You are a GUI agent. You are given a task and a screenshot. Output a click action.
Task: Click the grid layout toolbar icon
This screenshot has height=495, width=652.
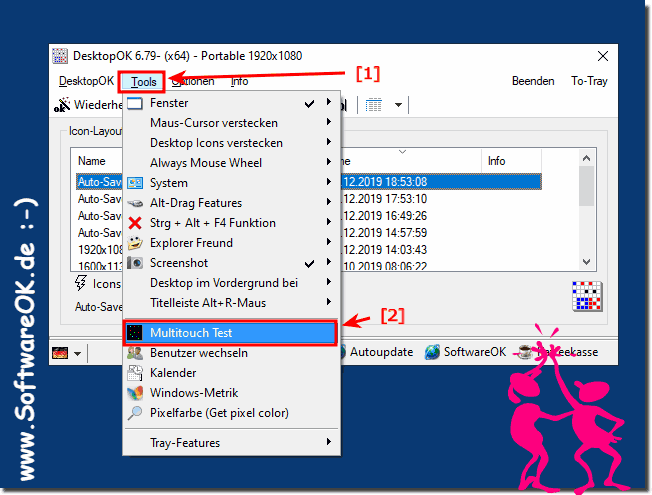373,105
